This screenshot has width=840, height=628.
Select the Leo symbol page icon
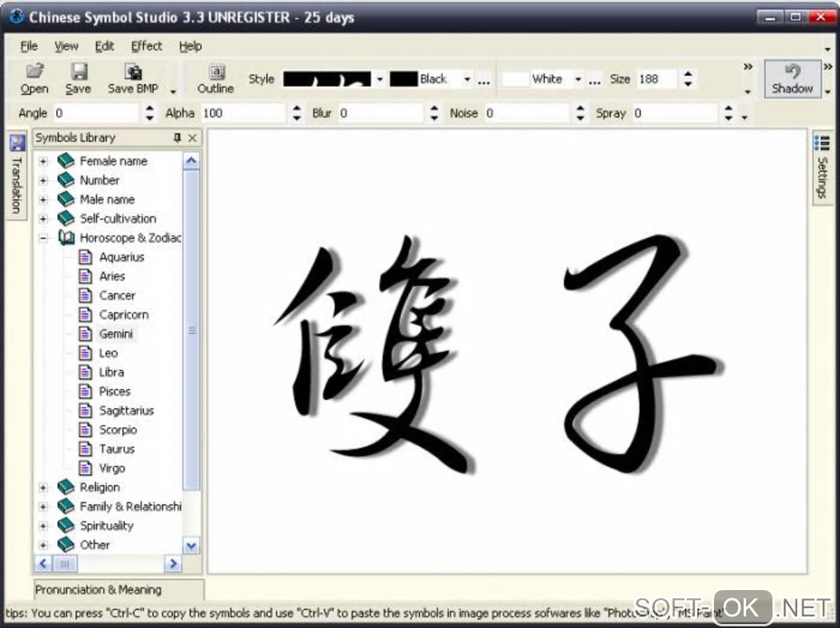pyautogui.click(x=85, y=353)
